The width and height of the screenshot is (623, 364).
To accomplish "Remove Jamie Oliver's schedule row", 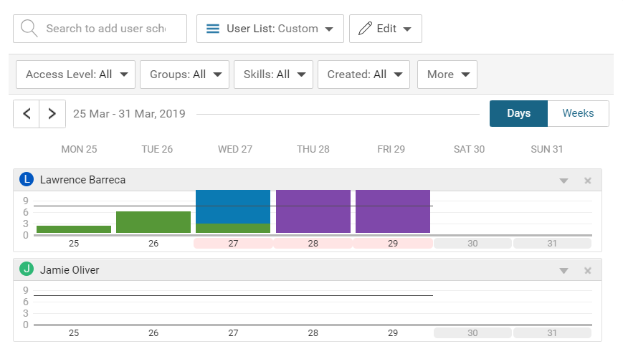I will (x=588, y=270).
